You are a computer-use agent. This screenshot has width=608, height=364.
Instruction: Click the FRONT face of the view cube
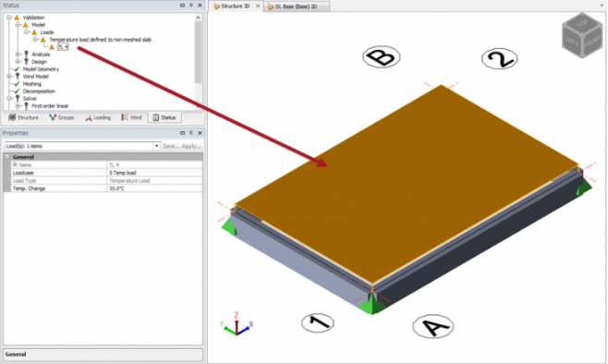[592, 42]
